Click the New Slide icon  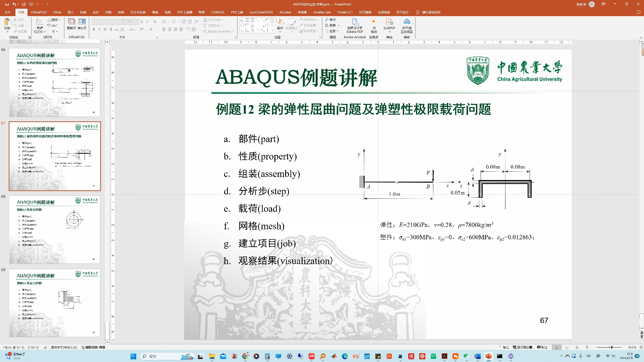point(40,22)
